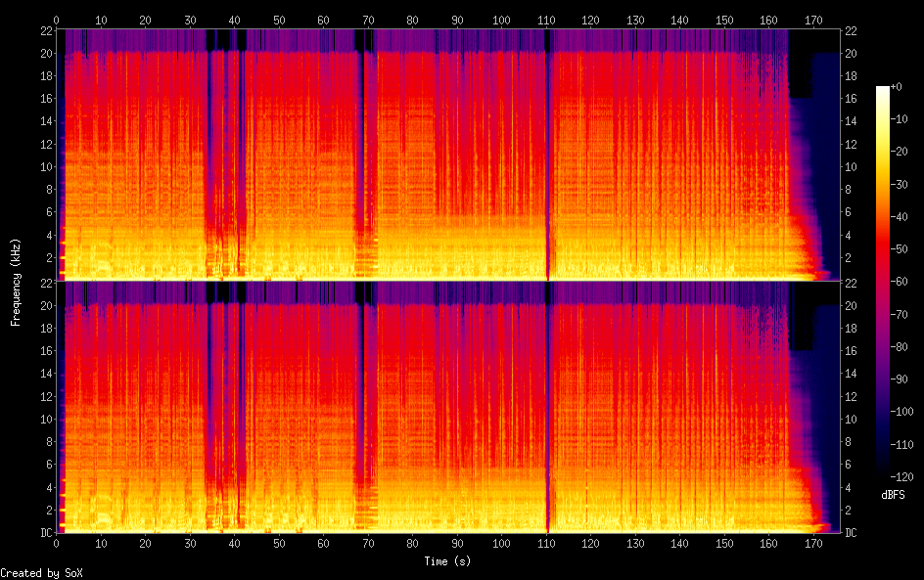Click the "14" kHz label left of upper channel

pyautogui.click(x=45, y=121)
